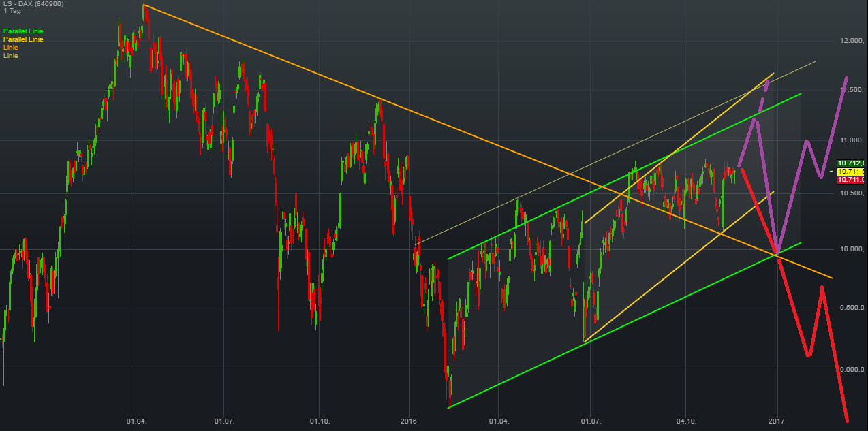
Task: Toggle the orange Parallel Linie legend entry
Action: (x=24, y=39)
